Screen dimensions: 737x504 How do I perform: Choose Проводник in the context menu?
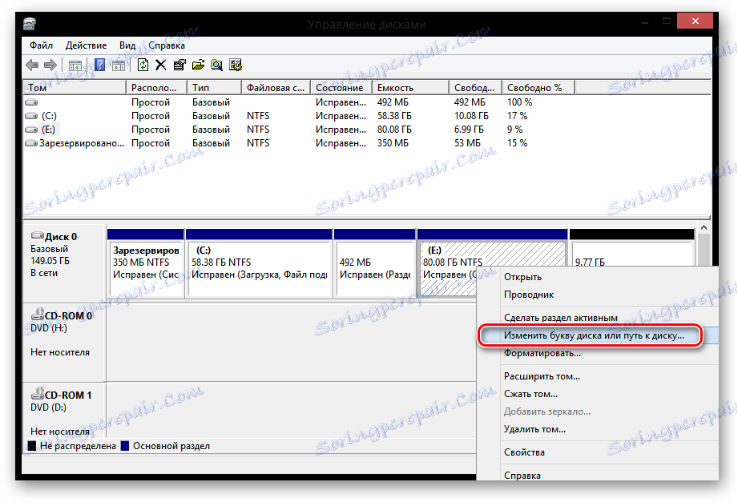click(529, 295)
